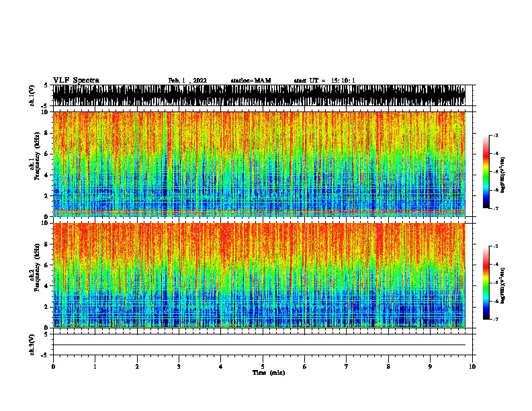Click the 'ch.3(V)' axis label
This screenshot has height=411, width=532.
(32, 345)
